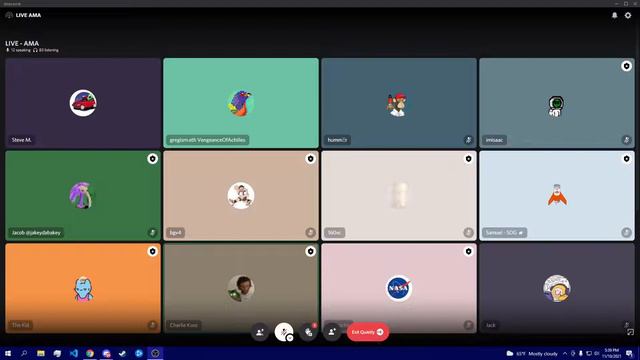Click the muted mic icon on Jack's tile
This screenshot has height=360, width=640.
[x=626, y=325]
